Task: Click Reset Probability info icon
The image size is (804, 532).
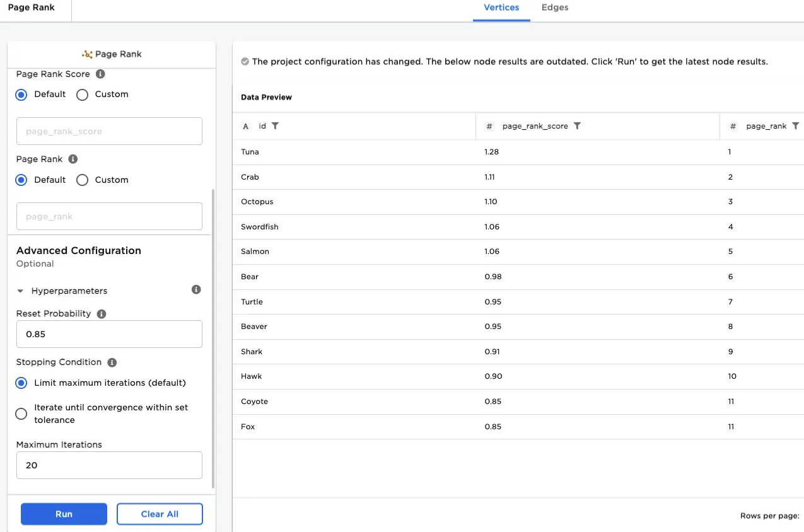Action: [x=102, y=313]
